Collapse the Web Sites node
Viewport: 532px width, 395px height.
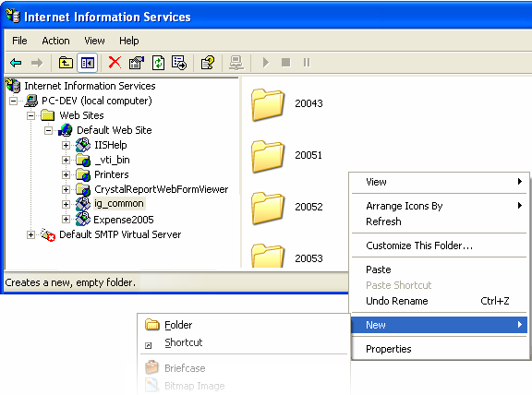click(x=30, y=116)
